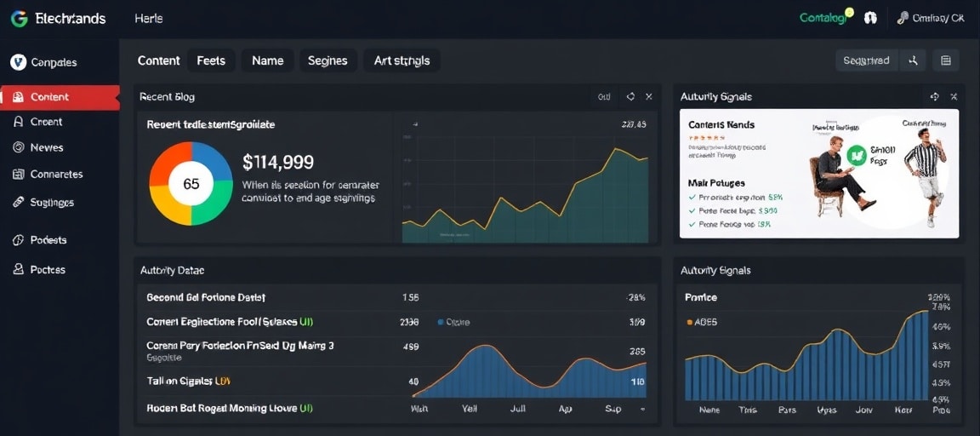Click the colorful G logo icon

click(19, 19)
